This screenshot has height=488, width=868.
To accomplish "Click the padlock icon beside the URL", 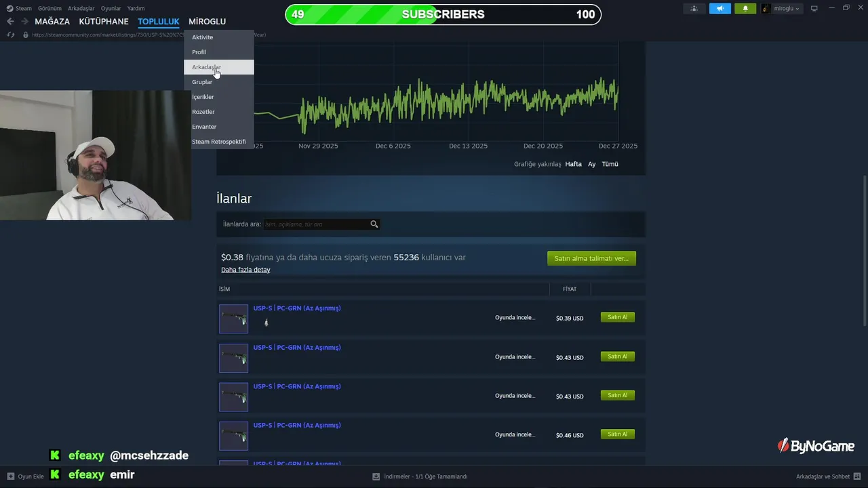I will click(x=26, y=35).
